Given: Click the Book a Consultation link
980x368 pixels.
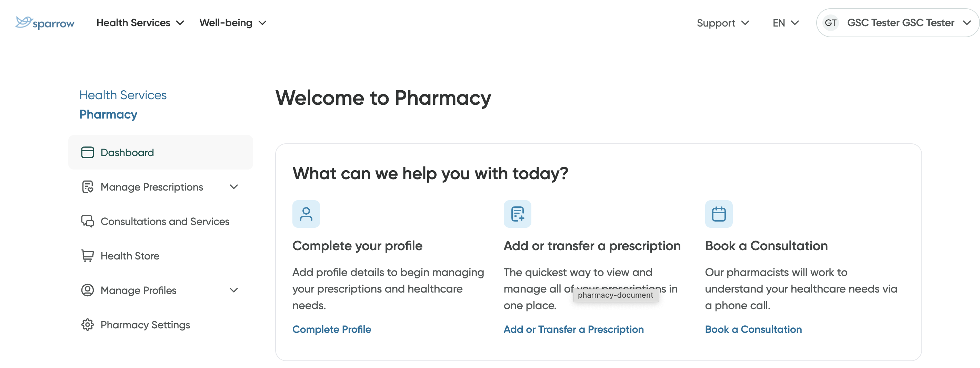Looking at the screenshot, I should tap(753, 329).
